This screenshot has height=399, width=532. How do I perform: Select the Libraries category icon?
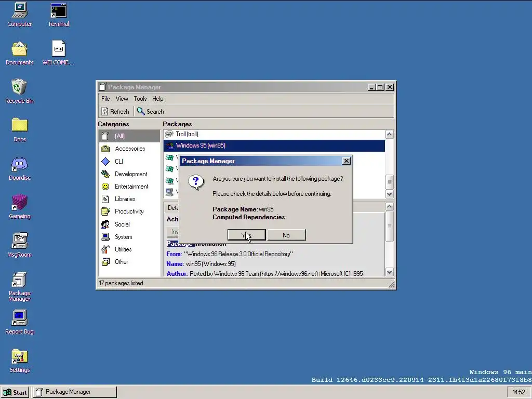(x=105, y=199)
